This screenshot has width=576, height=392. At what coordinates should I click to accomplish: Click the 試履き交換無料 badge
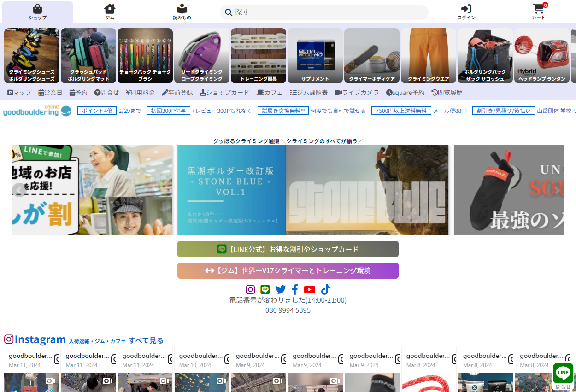[283, 111]
